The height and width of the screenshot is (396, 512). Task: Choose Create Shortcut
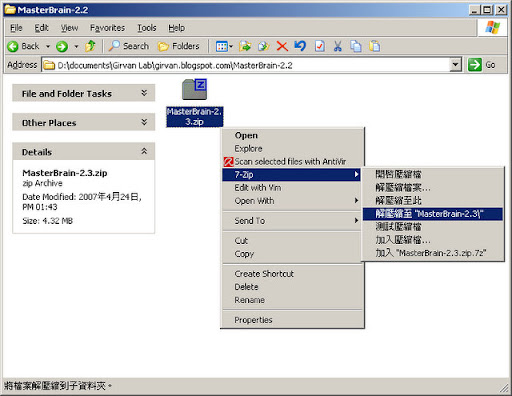[292, 274]
